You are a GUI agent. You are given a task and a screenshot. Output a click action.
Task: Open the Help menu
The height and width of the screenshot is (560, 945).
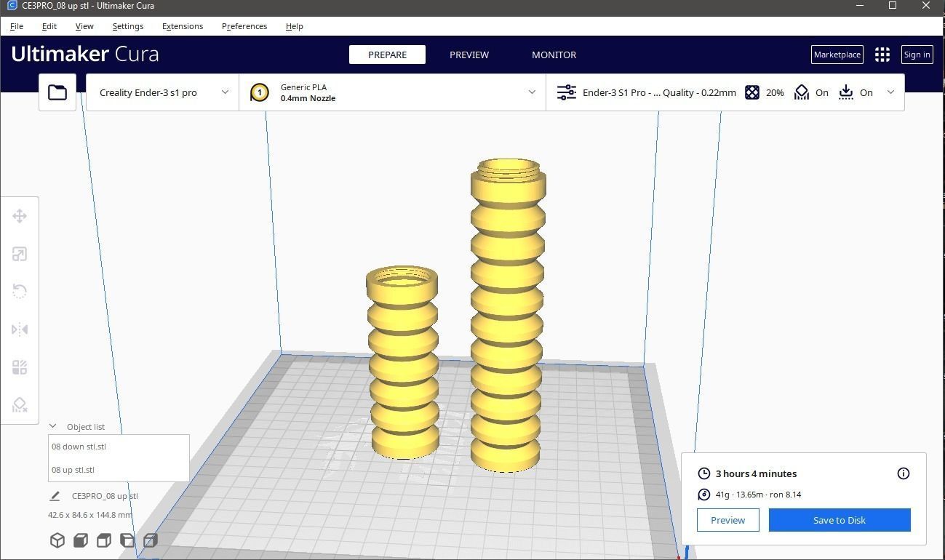point(295,26)
